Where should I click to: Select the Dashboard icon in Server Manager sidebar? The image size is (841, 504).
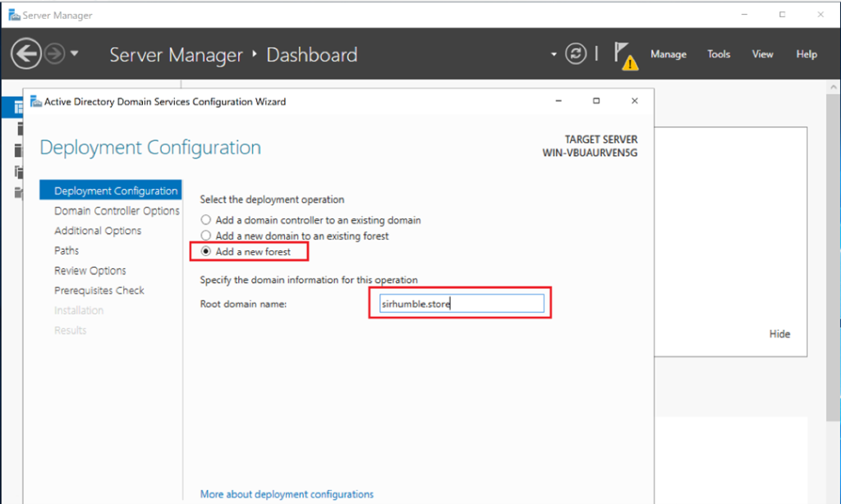[18, 108]
